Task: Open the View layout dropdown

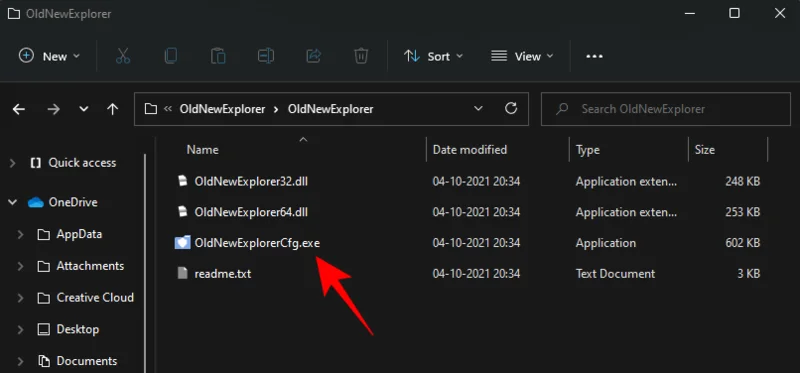Action: 522,56
